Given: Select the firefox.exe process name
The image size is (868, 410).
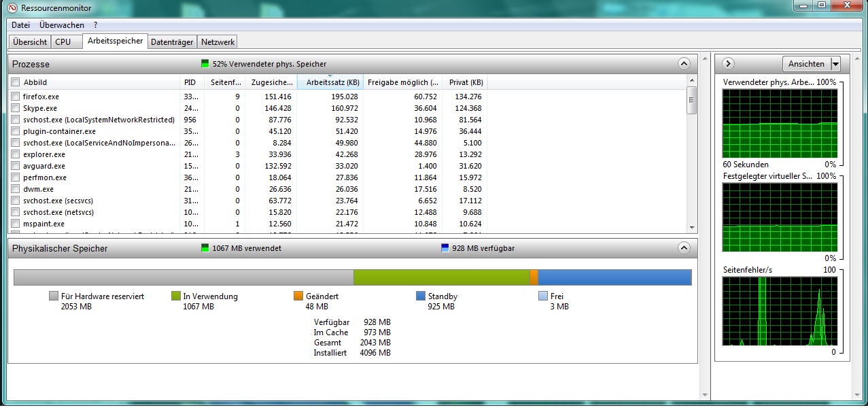Looking at the screenshot, I should click(41, 97).
